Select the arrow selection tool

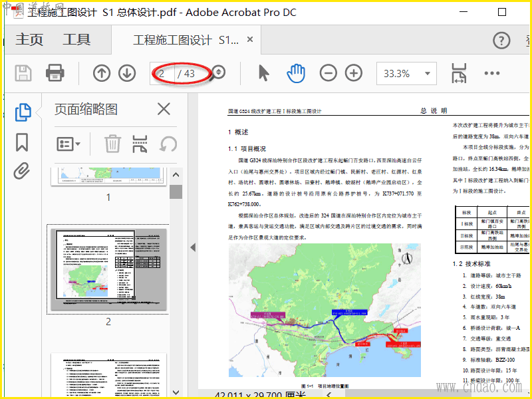(263, 73)
